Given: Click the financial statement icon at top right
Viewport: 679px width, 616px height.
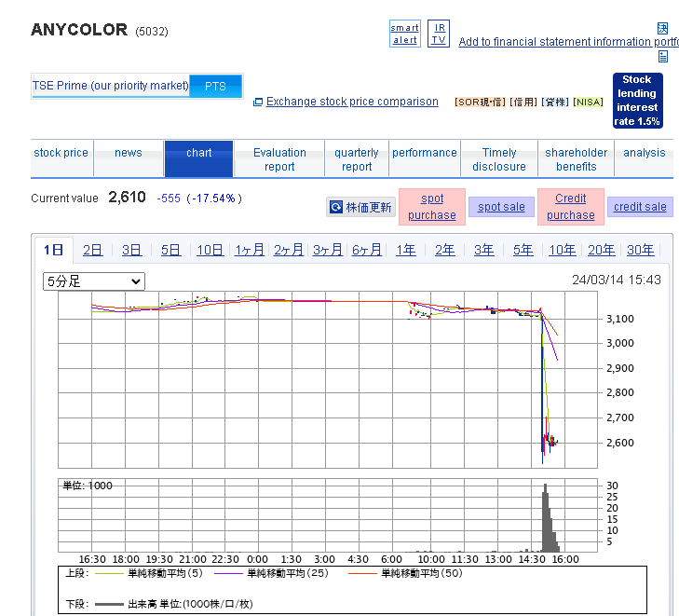Looking at the screenshot, I should pyautogui.click(x=662, y=28).
